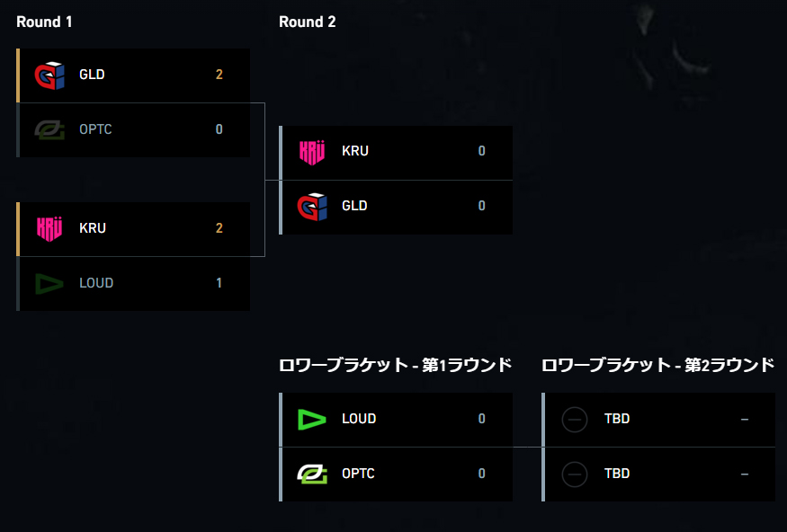Click the OPTC logo in Round 1
Viewport: 787px width, 532px height.
[x=49, y=130]
